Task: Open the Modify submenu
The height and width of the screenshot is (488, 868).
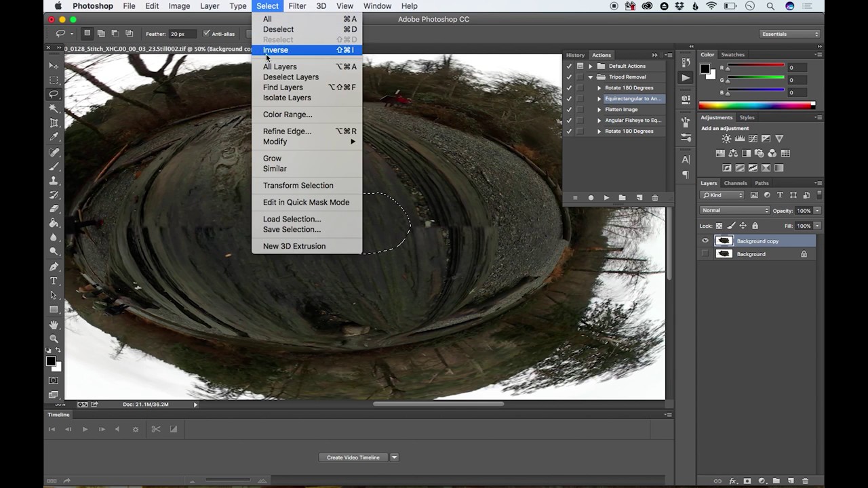Action: coord(307,141)
